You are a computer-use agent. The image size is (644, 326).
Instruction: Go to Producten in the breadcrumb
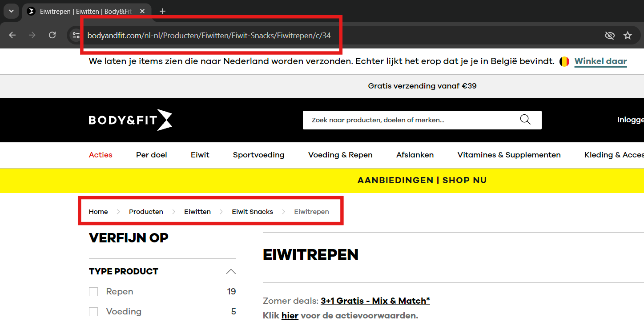[x=146, y=212]
